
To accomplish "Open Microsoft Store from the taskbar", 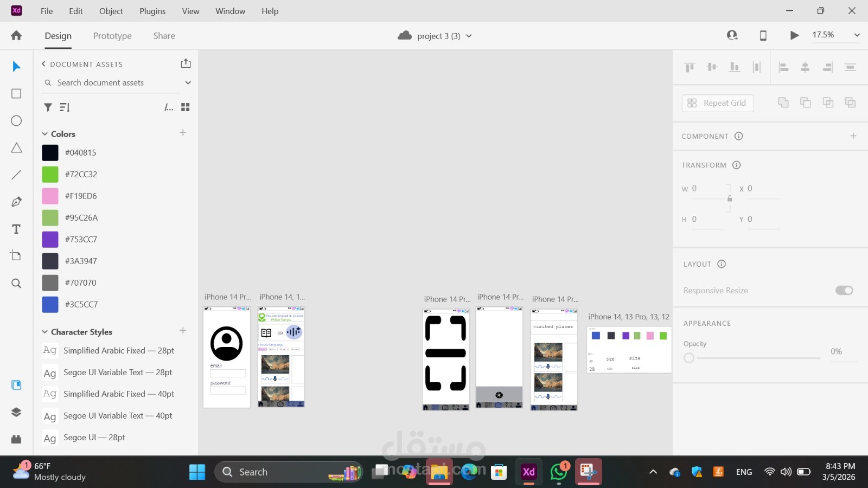I will 499,472.
